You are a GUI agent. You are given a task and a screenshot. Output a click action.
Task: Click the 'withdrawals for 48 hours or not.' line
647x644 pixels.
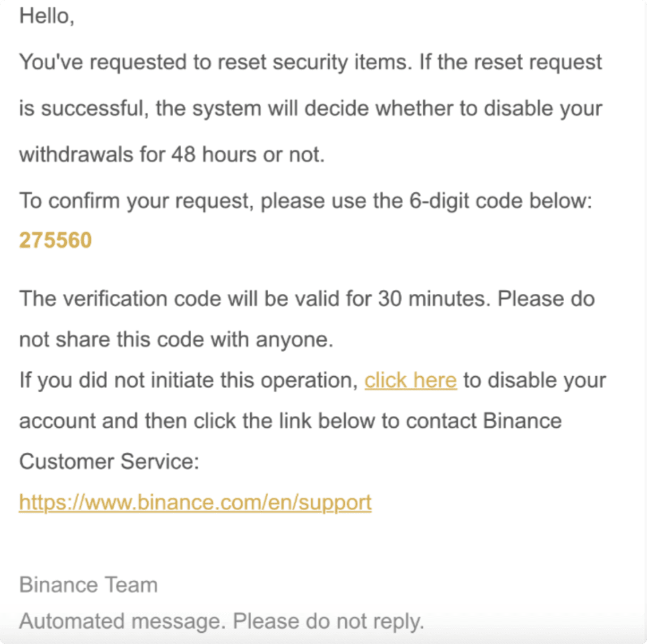tap(172, 155)
